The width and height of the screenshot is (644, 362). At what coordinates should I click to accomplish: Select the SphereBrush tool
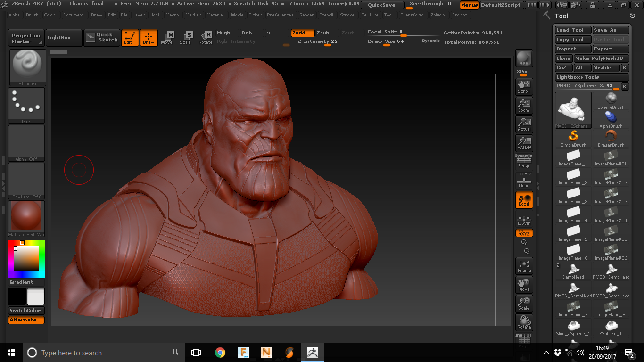[x=611, y=101]
